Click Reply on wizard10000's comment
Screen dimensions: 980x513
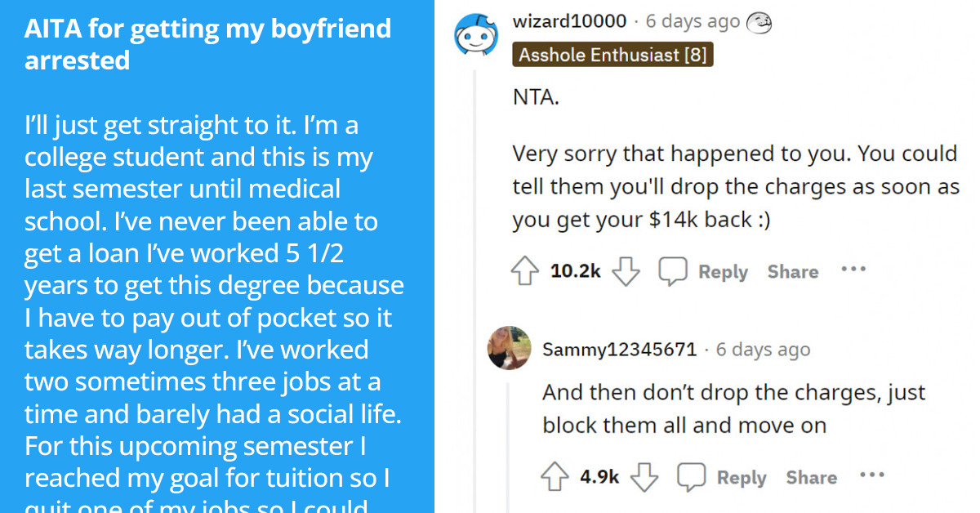[722, 270]
